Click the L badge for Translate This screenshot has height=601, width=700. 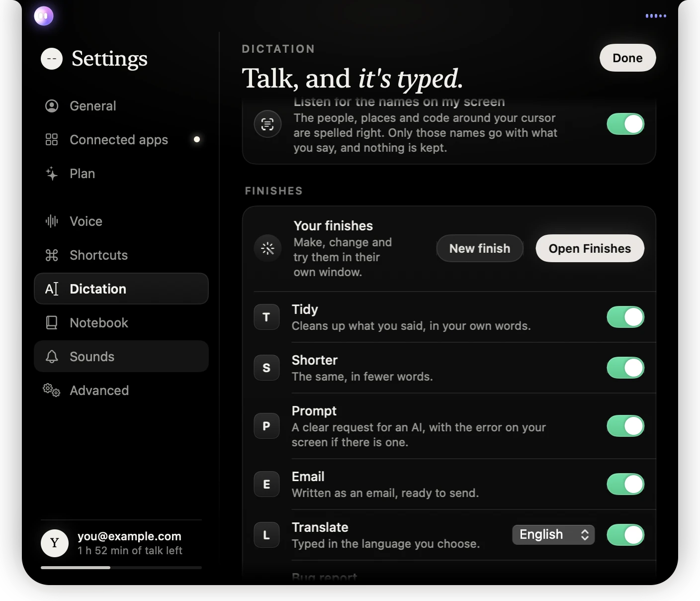coord(266,535)
